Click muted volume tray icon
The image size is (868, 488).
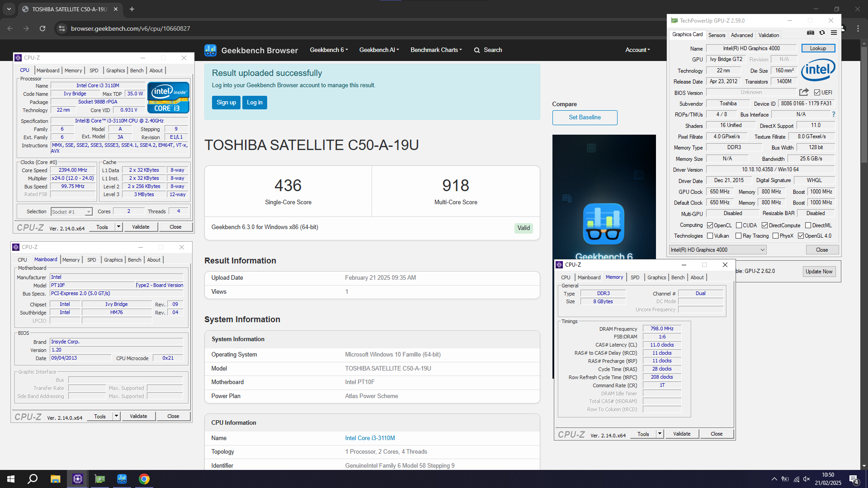(x=807, y=479)
